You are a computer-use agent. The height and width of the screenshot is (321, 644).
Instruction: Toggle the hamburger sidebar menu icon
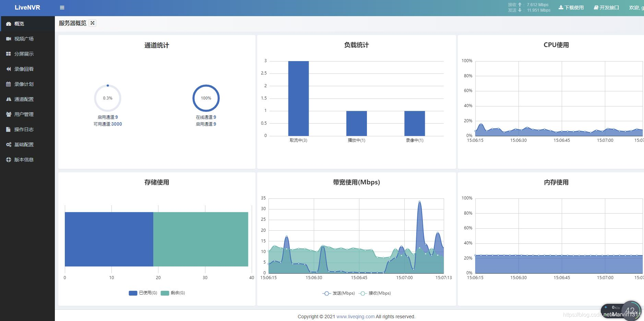[62, 8]
